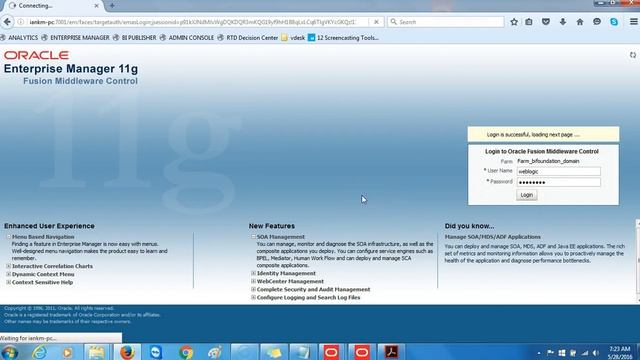Click 'Manage SOA/MDS/ADF Applications' heading
The width and height of the screenshot is (640, 360).
[493, 237]
